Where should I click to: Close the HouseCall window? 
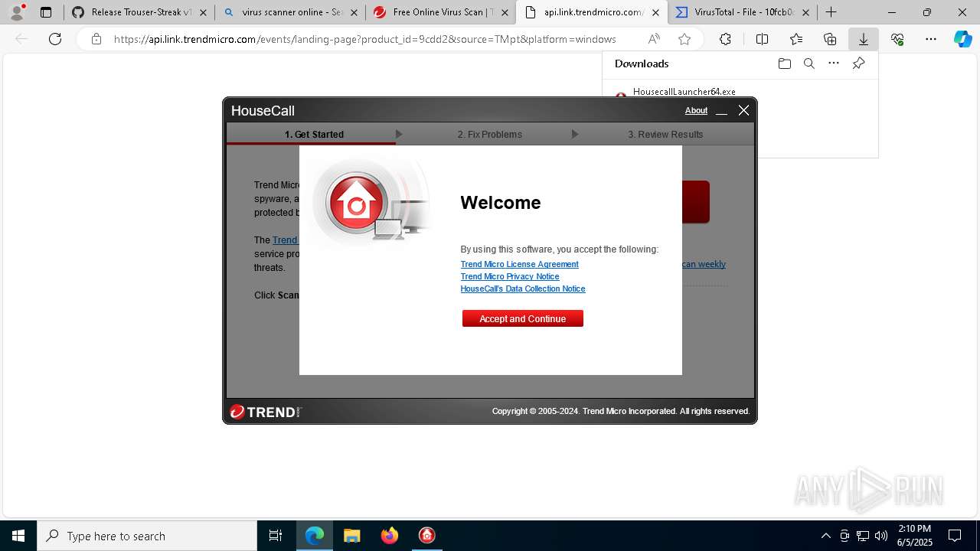pos(743,111)
